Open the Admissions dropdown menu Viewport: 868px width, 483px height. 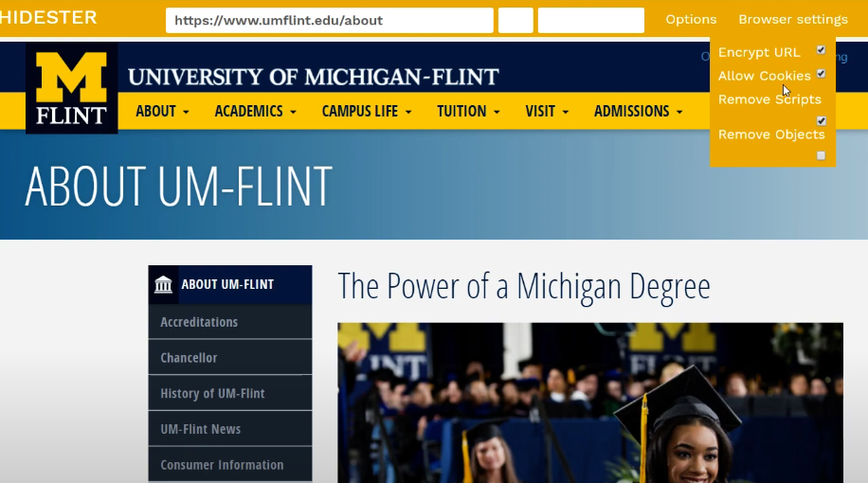click(x=638, y=111)
